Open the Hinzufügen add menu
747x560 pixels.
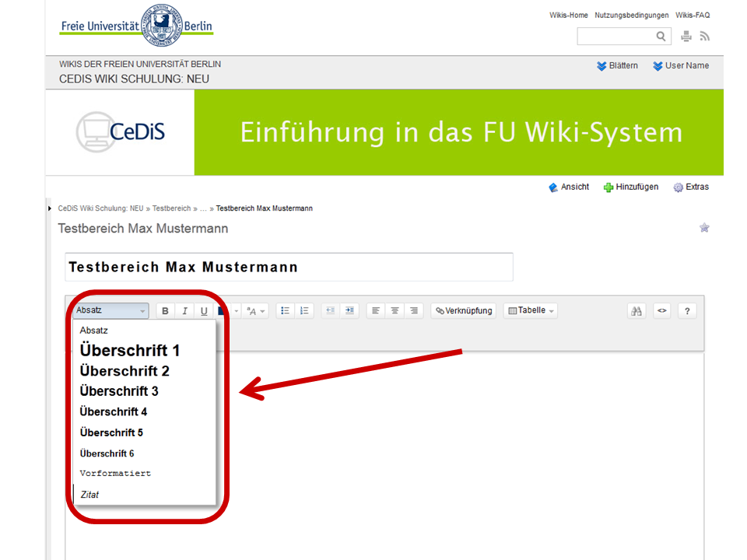pos(631,187)
